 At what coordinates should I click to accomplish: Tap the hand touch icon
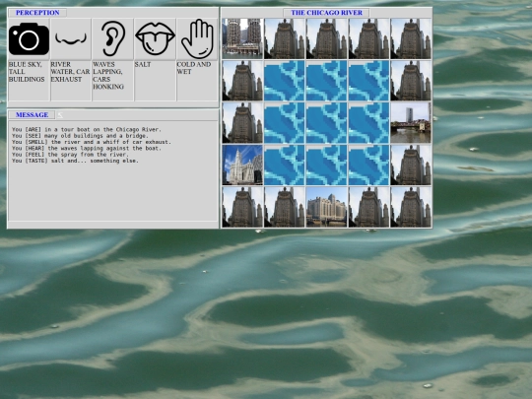pyautogui.click(x=197, y=39)
